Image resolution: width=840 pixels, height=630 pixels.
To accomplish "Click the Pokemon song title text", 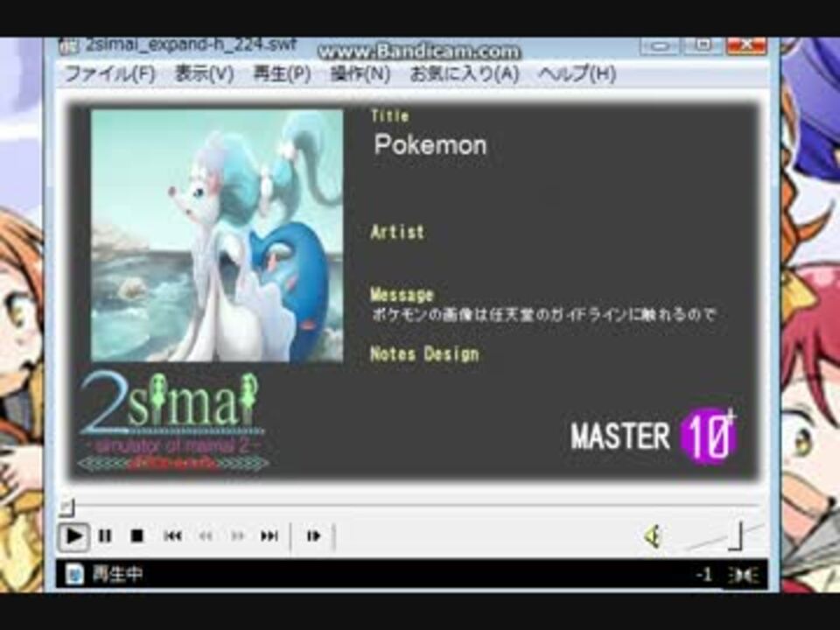I will tap(430, 144).
